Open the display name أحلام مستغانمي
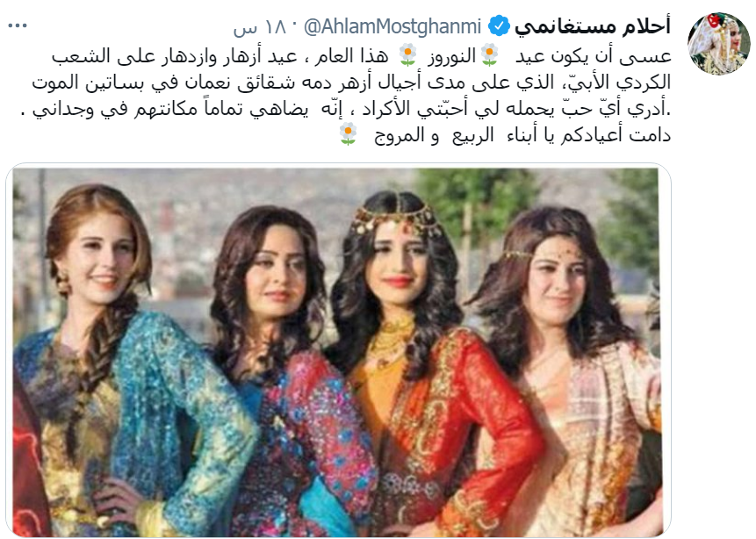The height and width of the screenshot is (539, 756). [593, 25]
